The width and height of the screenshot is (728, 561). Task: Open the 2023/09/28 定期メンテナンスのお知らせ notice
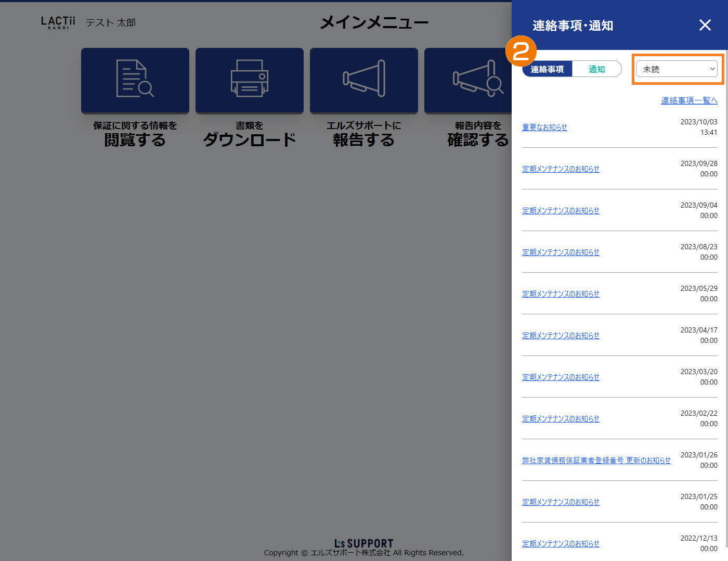coord(561,169)
